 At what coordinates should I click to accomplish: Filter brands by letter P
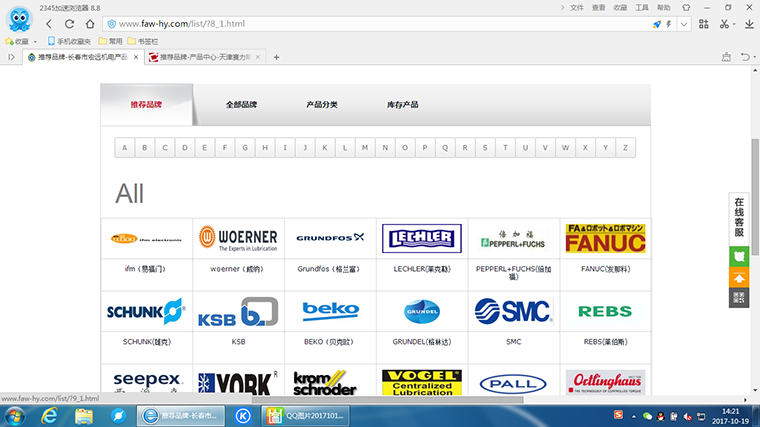[425, 148]
